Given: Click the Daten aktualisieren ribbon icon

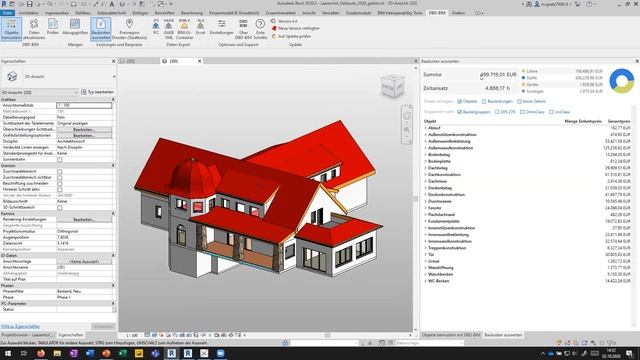Looking at the screenshot, I should [x=34, y=25].
